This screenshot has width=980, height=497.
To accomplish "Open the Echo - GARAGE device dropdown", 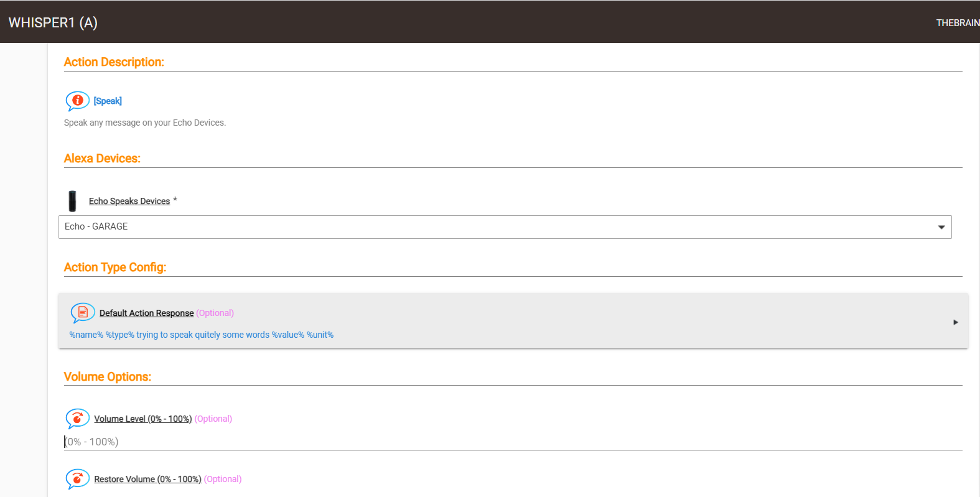I will pos(505,227).
